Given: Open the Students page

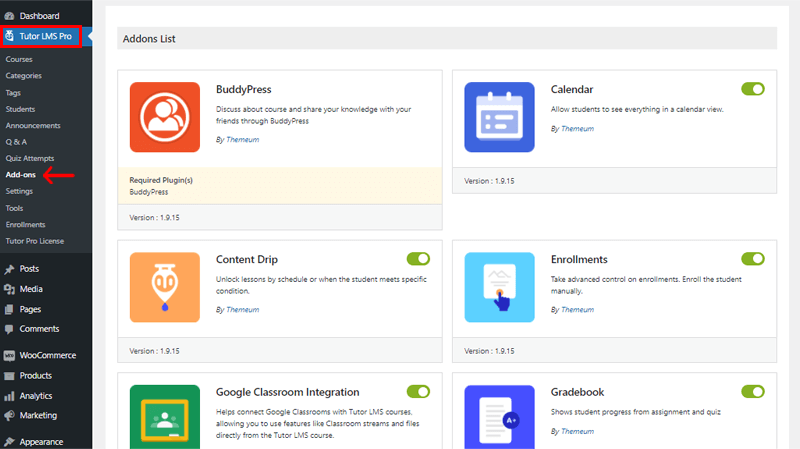Looking at the screenshot, I should coord(20,109).
